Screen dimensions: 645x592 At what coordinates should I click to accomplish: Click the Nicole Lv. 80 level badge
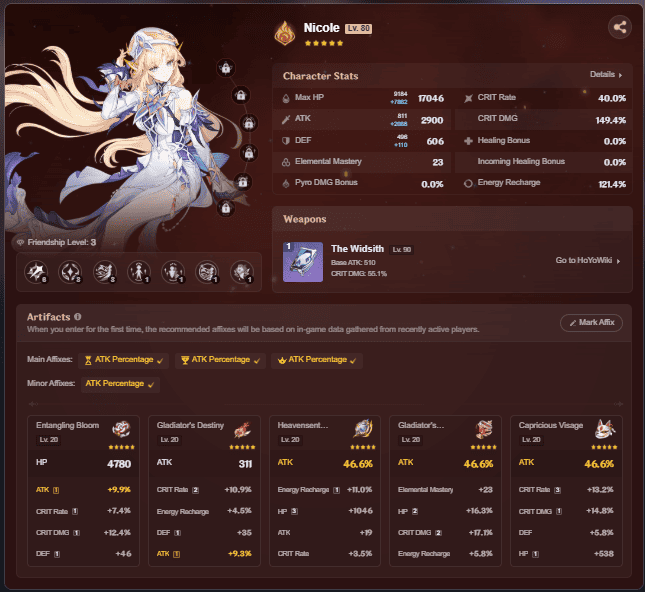coord(358,28)
